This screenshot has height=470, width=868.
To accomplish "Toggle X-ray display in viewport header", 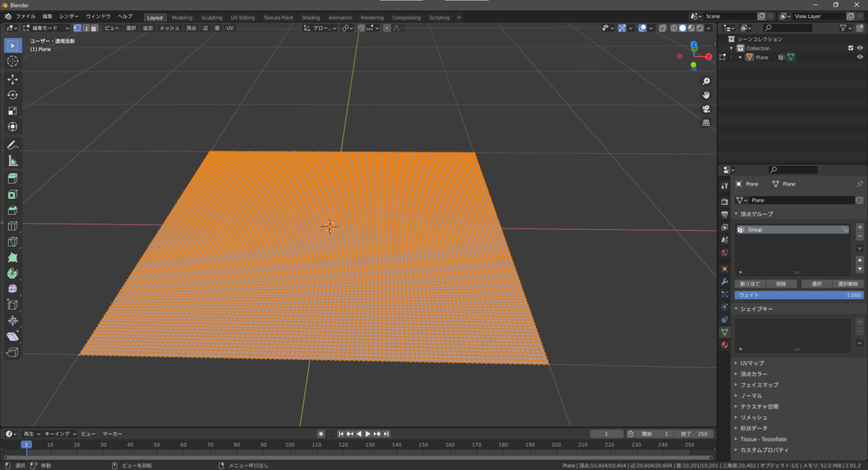I will point(662,28).
